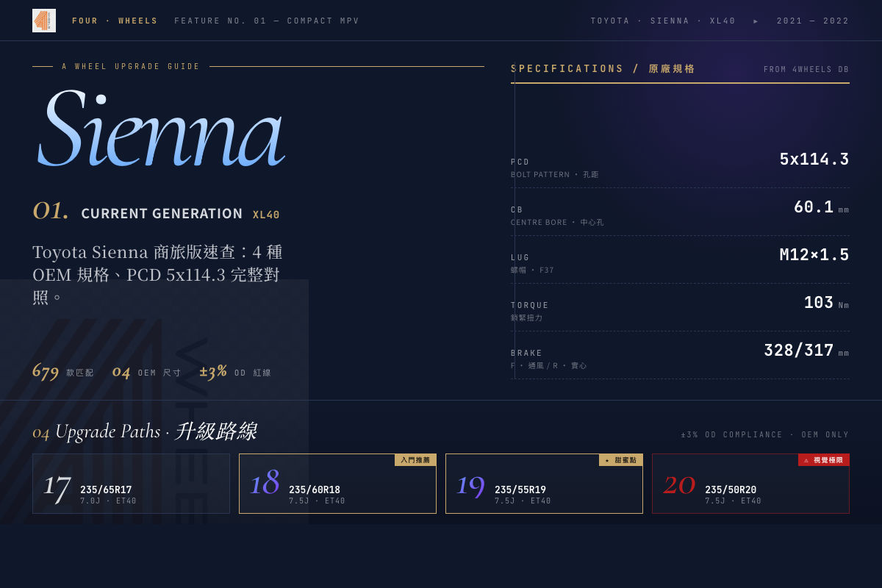This screenshot has width=882, height=588.
Task: Click the star icon in 甜蜜點 badge
Action: pyautogui.click(x=607, y=460)
